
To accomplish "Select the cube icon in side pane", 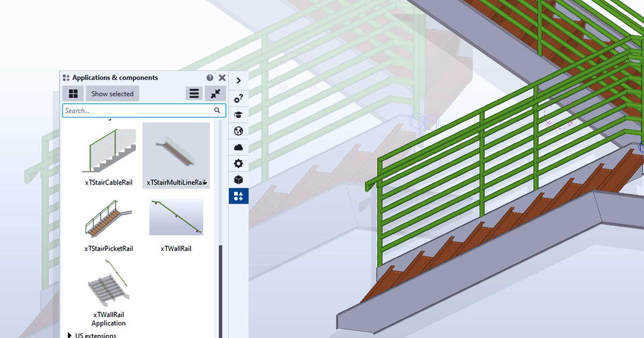I will pos(239,180).
